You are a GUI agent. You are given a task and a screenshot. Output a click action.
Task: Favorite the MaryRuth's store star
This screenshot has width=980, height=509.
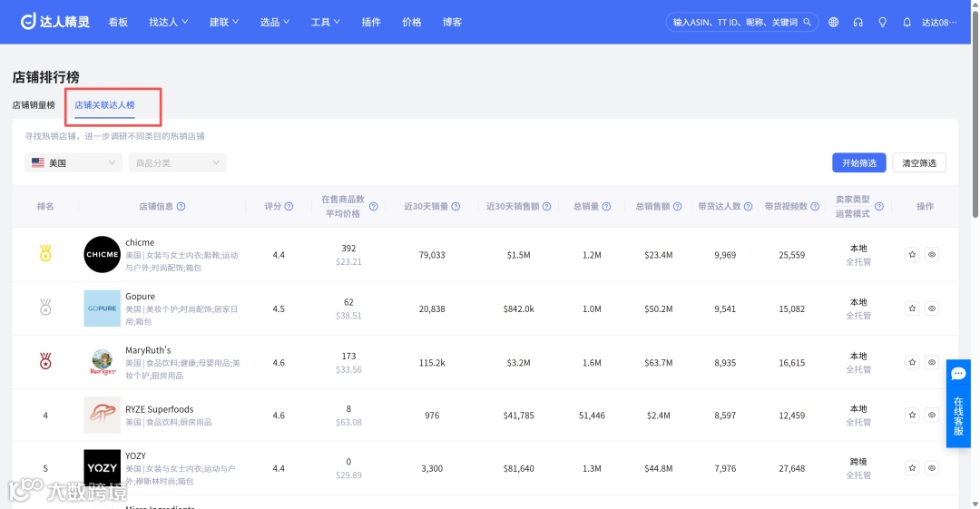coord(912,362)
